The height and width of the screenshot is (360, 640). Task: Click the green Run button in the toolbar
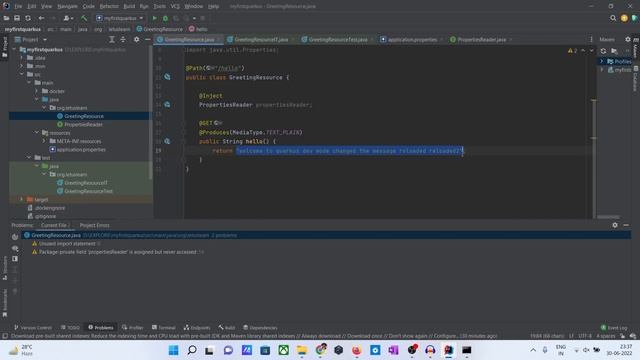click(x=154, y=18)
